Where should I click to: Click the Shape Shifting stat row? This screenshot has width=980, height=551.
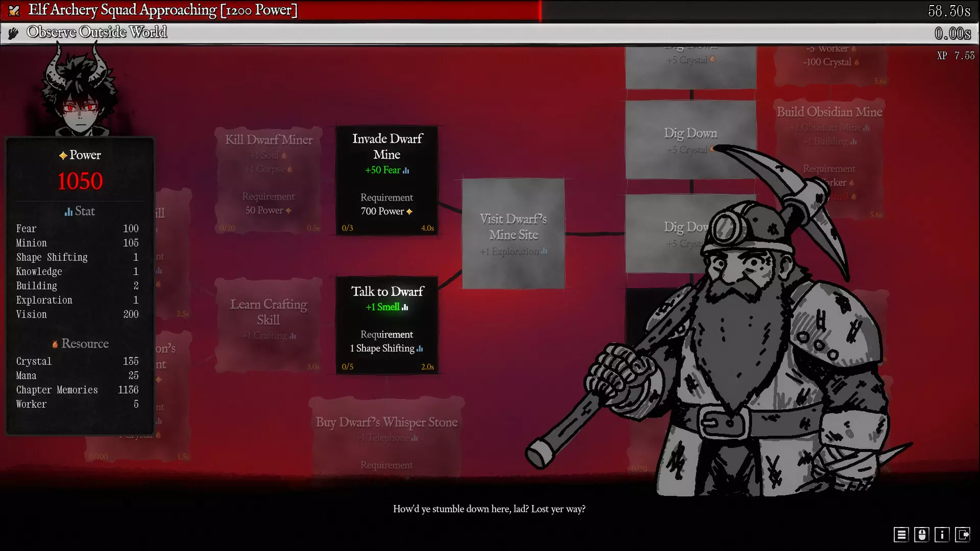point(77,257)
